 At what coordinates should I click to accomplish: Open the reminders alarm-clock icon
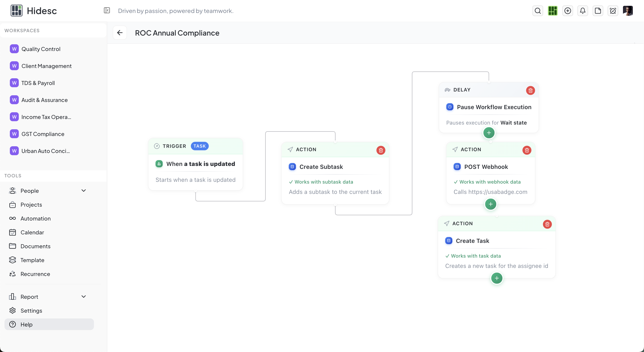613,11
